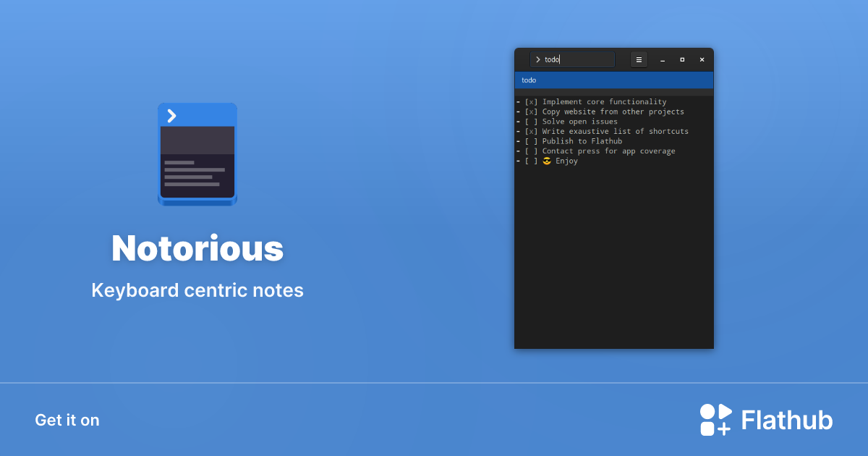Uncheck 'Copy website from other projects'

click(x=531, y=111)
